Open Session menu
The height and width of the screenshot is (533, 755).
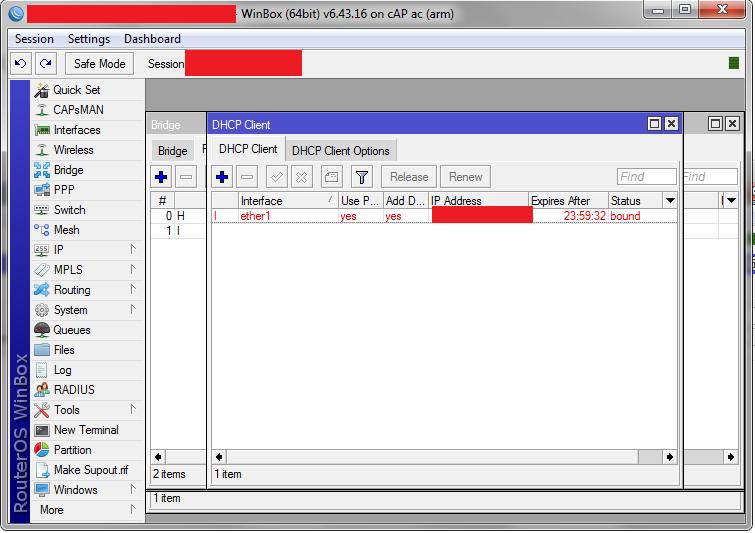pos(34,39)
